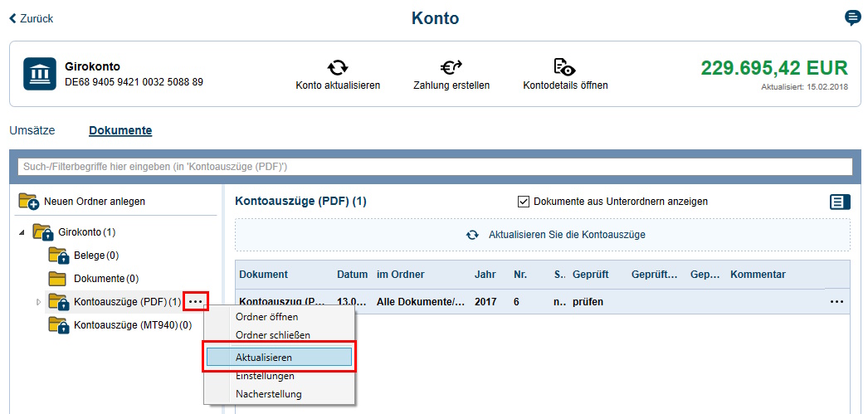Click the Neuen Ordner anlegen folder icon
The height and width of the screenshot is (414, 868).
[28, 202]
